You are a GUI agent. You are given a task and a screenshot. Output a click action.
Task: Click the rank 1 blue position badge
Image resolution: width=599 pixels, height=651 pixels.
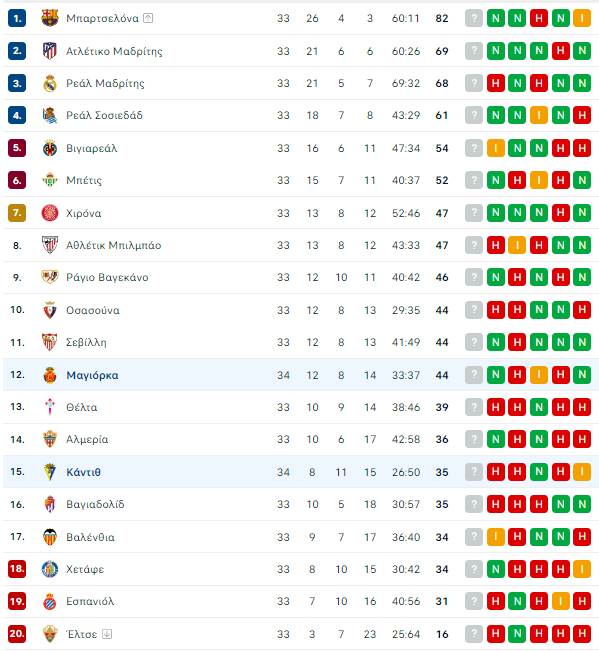[x=17, y=18]
